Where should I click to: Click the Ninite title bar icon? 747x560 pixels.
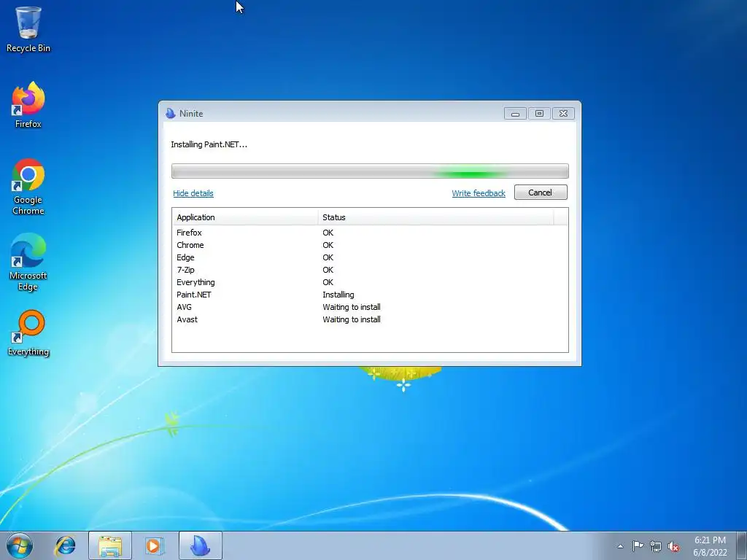click(170, 113)
